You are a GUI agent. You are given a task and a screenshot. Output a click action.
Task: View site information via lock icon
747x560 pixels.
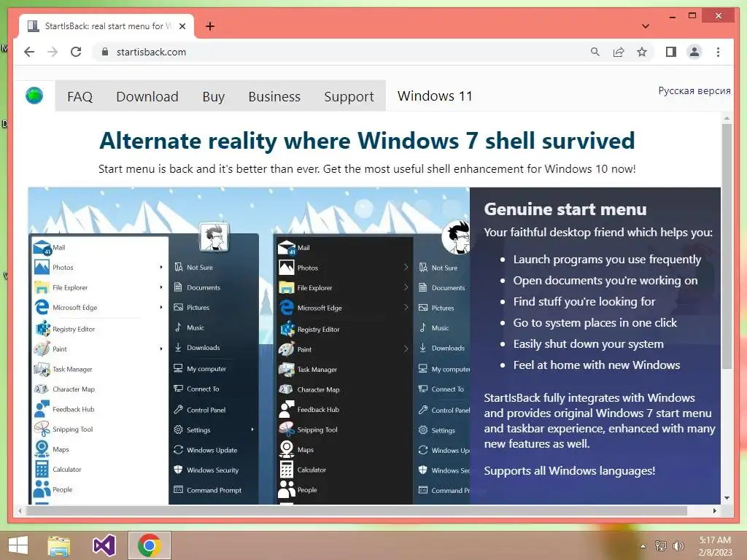[105, 52]
